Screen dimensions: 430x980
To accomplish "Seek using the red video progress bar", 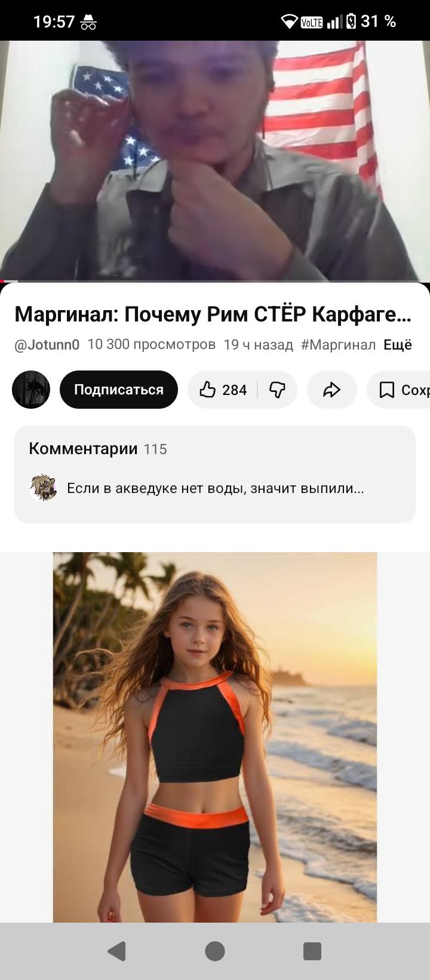I will (215, 281).
